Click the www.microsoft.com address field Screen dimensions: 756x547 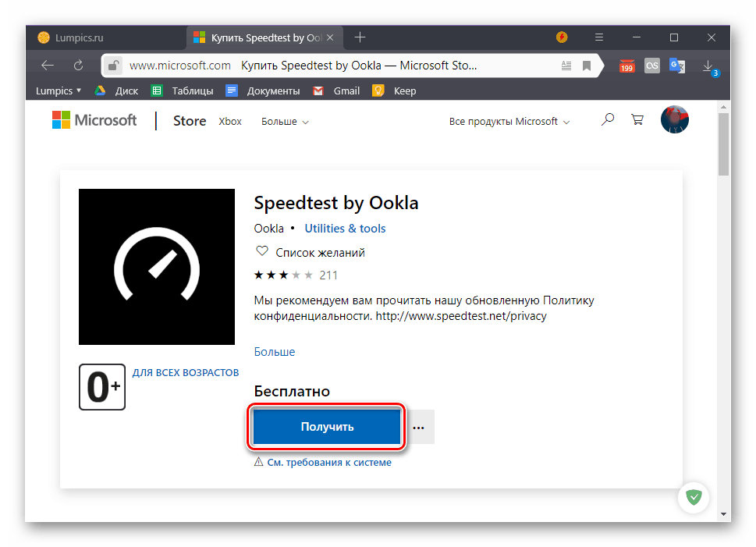(179, 66)
